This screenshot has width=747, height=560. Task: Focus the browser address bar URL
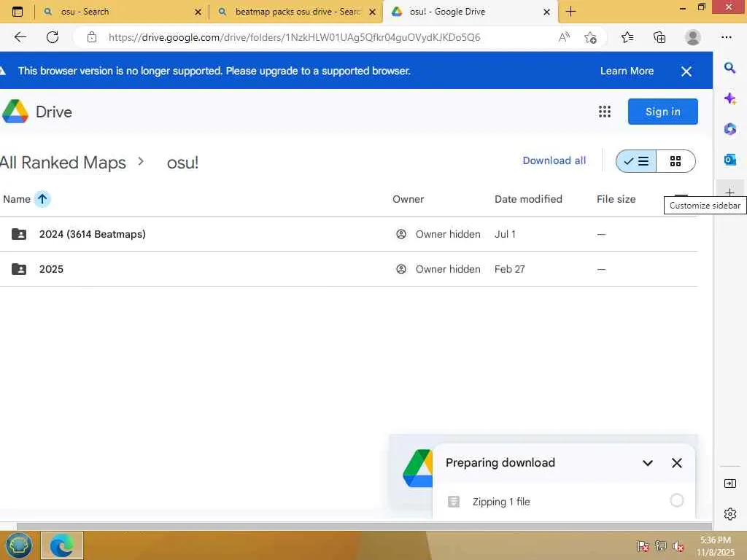tap(295, 37)
